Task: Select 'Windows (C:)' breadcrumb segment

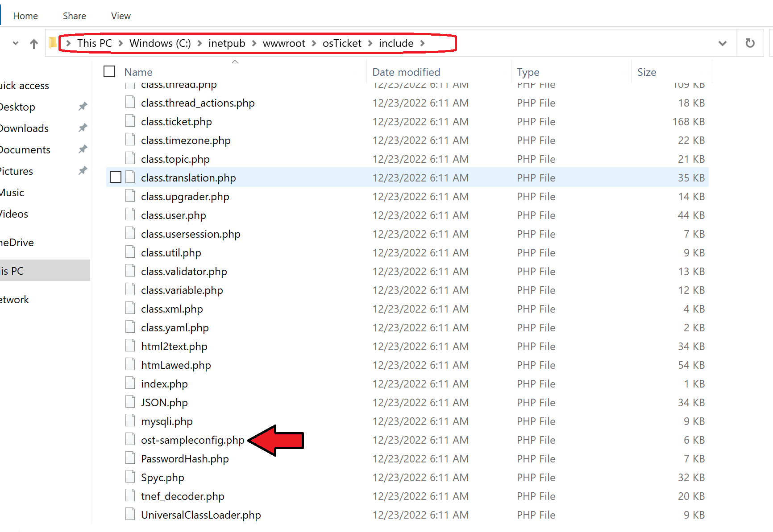Action: 160,43
